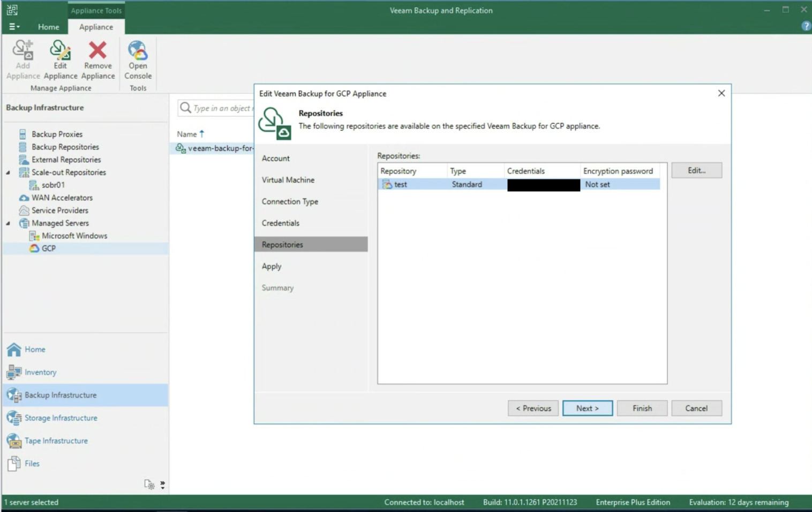Click 'Connected to: localhost' in status bar
Screen dimensions: 812x512
[424, 502]
